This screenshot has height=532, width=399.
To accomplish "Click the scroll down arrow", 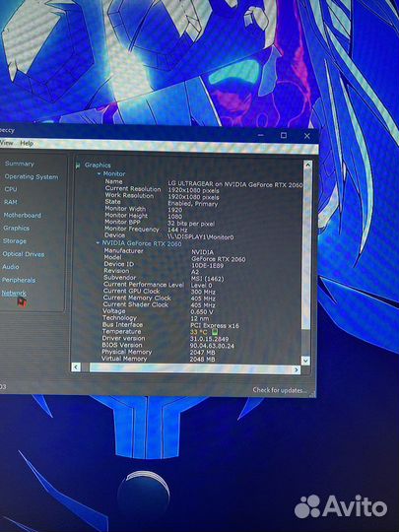I will 305,361.
